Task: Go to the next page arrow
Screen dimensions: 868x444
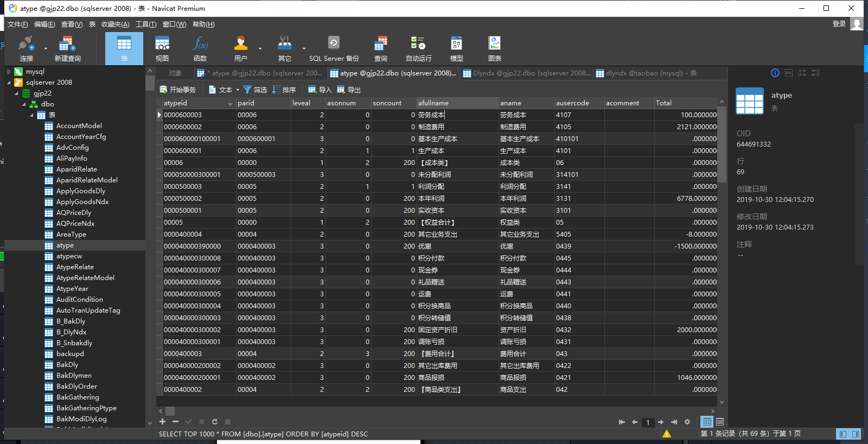Action: tap(661, 422)
